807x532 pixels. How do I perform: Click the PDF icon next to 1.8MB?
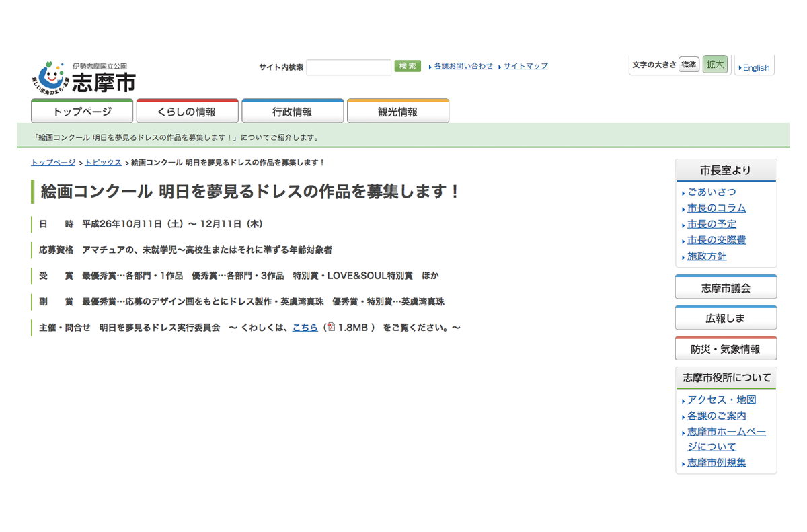(331, 328)
